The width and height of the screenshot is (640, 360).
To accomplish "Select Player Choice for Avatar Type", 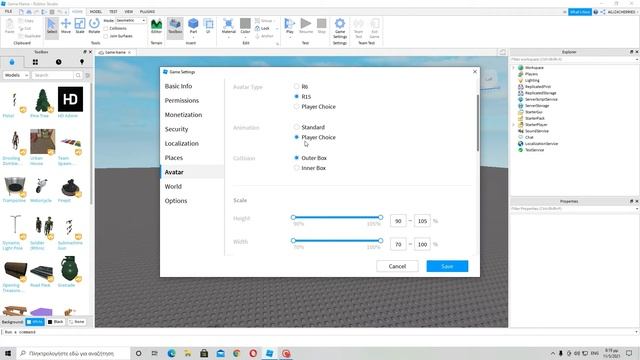I will 297,107.
